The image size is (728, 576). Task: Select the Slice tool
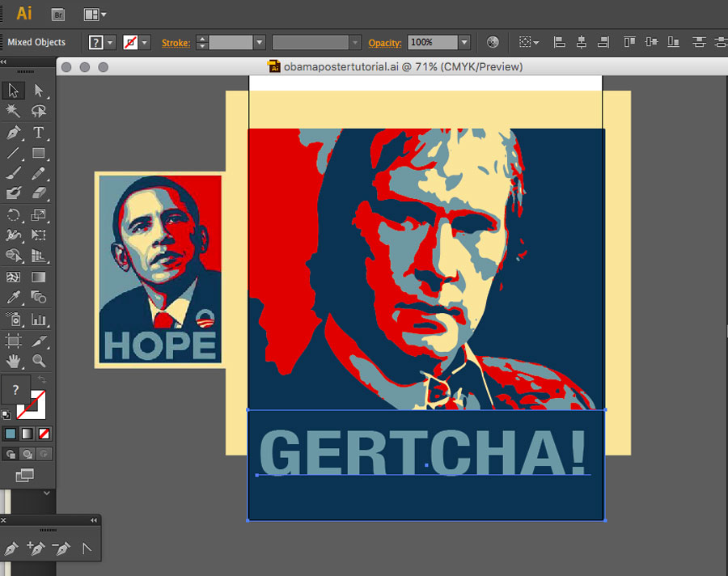[39, 341]
